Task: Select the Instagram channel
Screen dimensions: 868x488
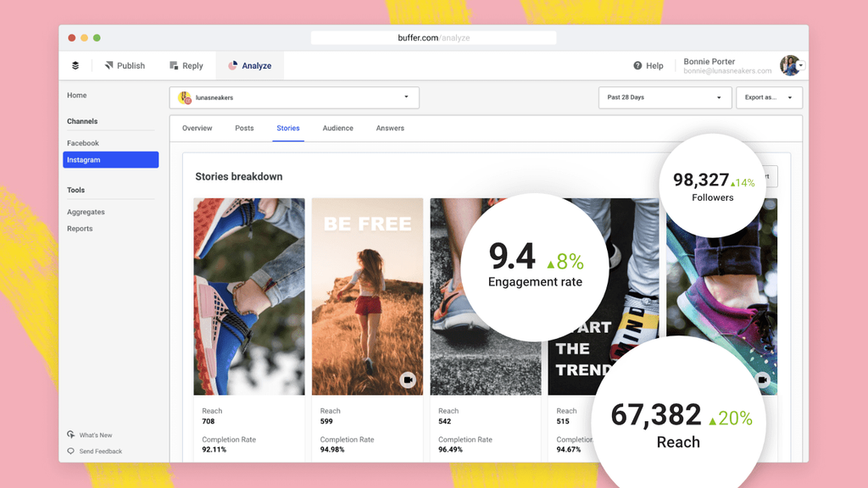Action: (111, 159)
